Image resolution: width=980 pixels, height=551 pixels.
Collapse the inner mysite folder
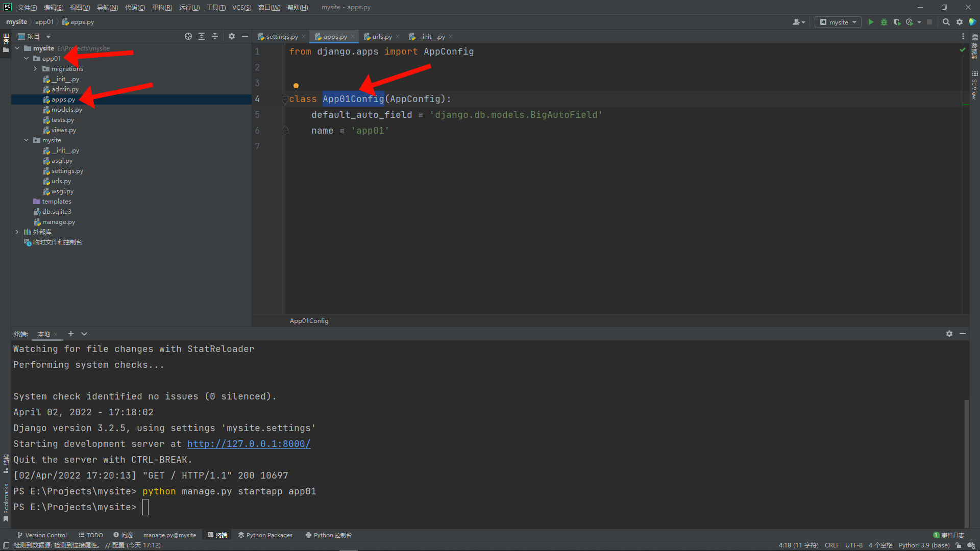tap(27, 140)
